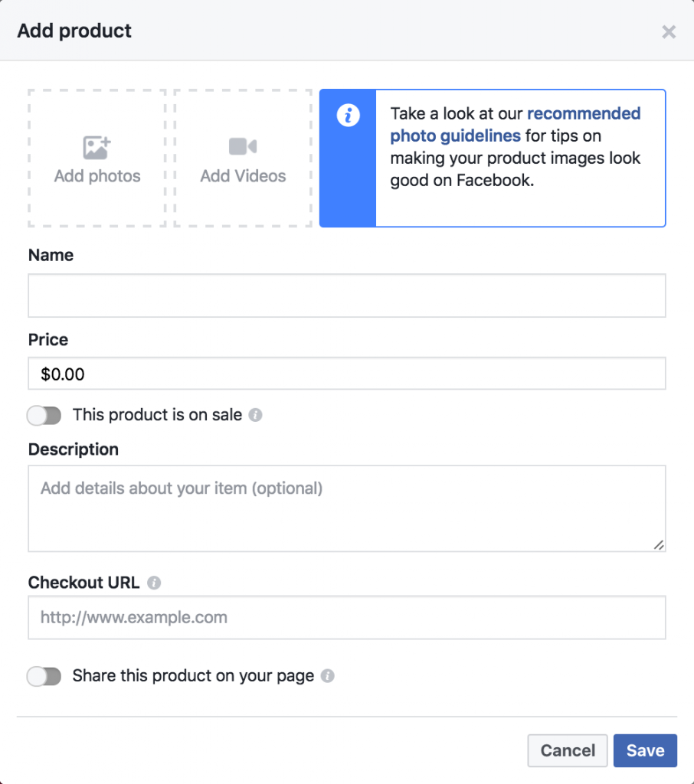Screen dimensions: 694x784
Task: Click the info icon next to Checkout URL
Action: coord(154,583)
